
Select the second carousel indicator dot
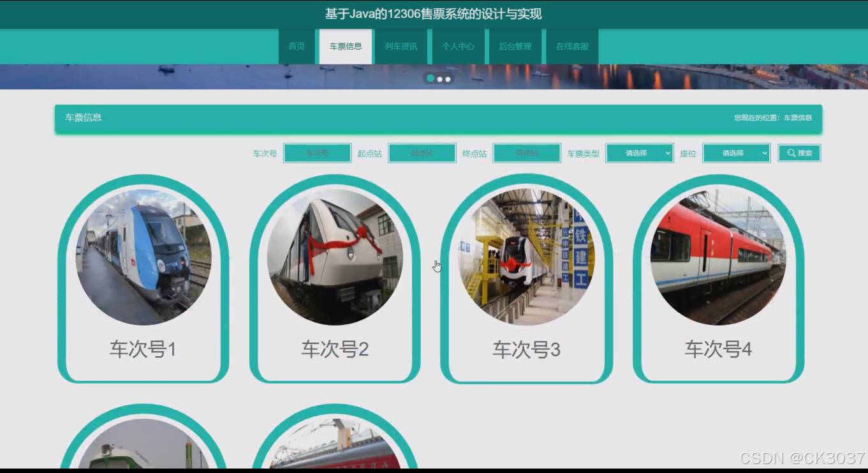(439, 79)
